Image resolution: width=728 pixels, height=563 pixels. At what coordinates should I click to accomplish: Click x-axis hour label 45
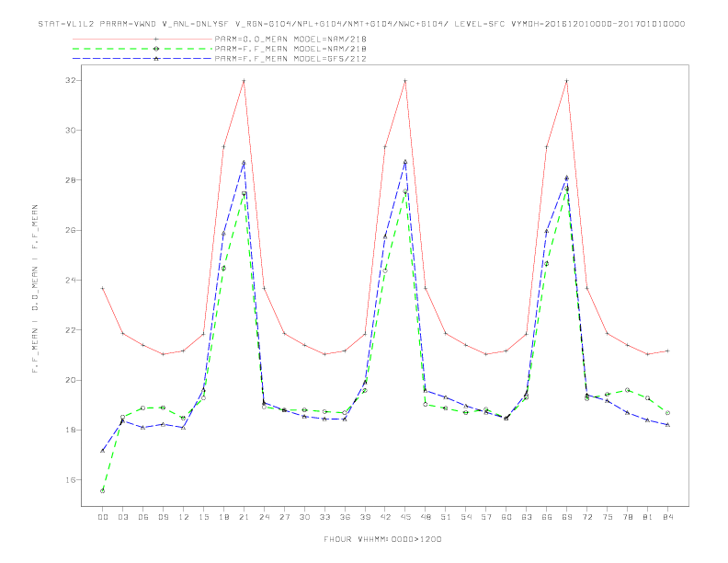click(x=405, y=517)
